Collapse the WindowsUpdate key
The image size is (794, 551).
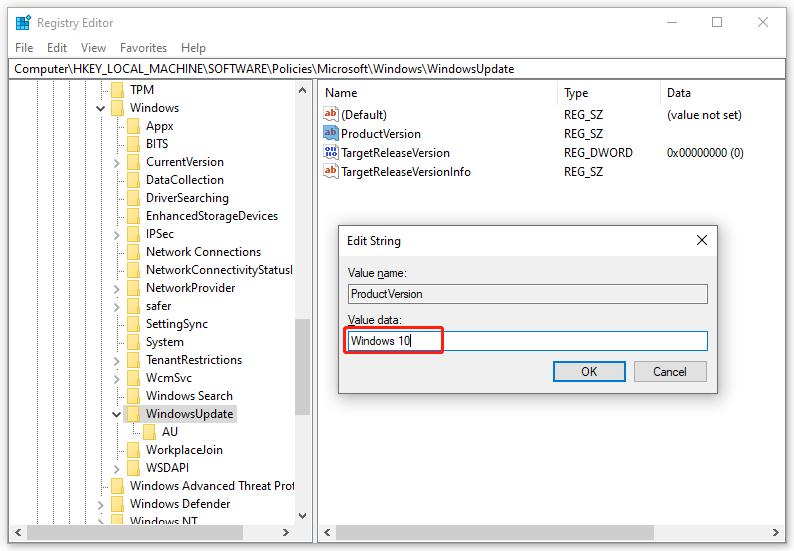pos(116,414)
